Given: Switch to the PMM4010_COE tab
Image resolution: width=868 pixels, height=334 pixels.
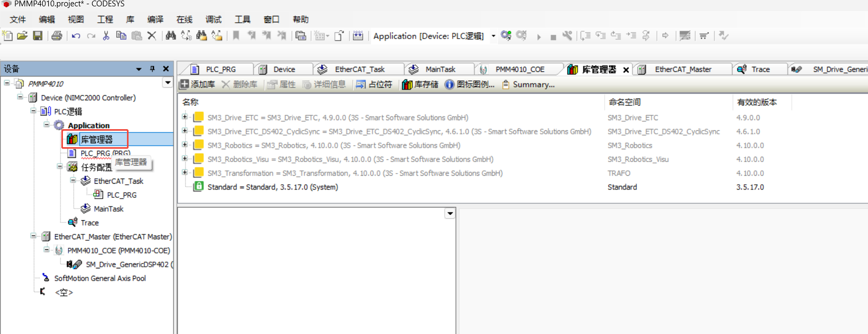Looking at the screenshot, I should pyautogui.click(x=520, y=69).
